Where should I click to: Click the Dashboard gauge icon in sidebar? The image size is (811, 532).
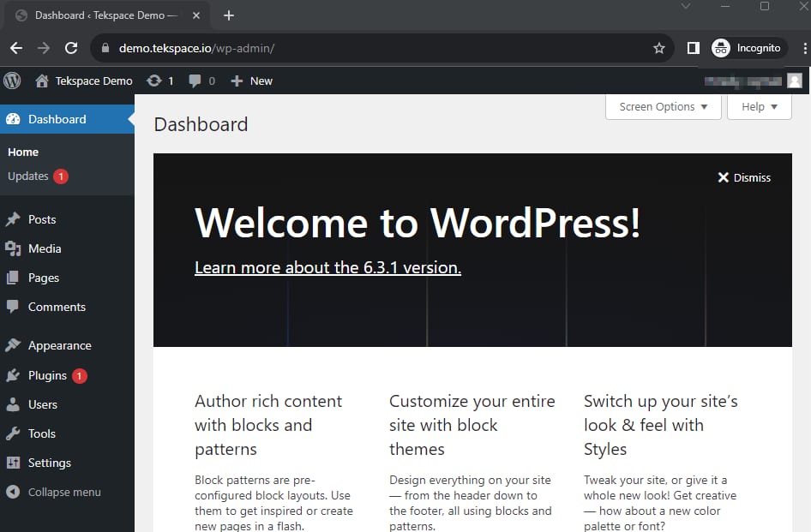[x=13, y=119]
